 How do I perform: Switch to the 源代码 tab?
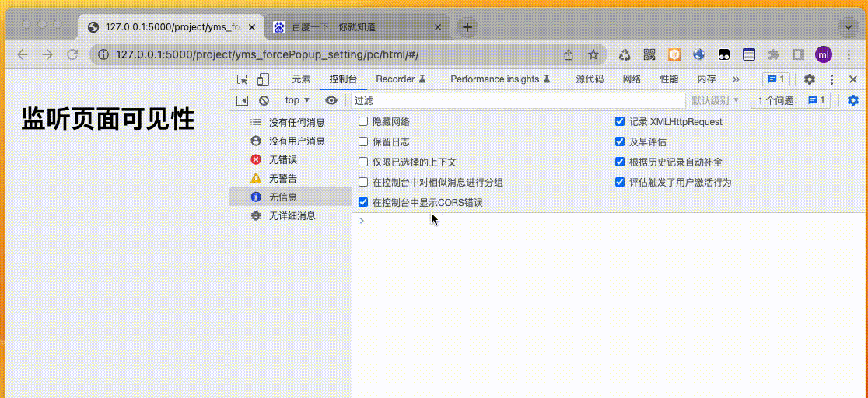(x=590, y=79)
